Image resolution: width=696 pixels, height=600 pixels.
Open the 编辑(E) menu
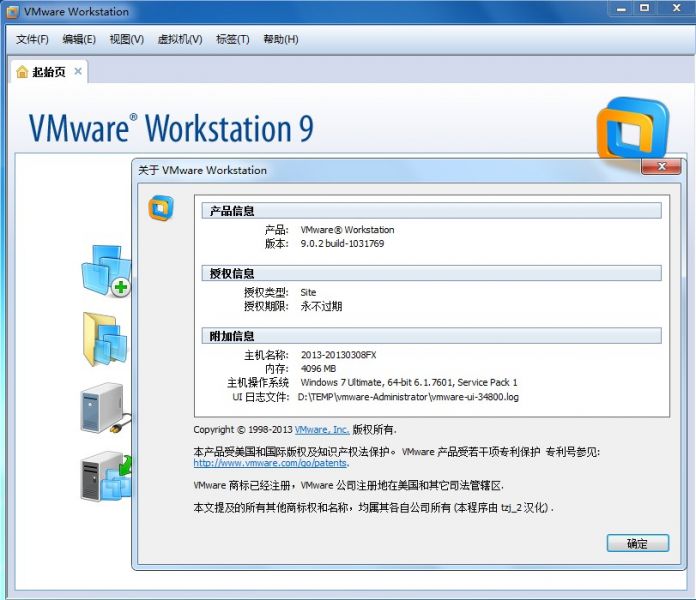pos(79,39)
